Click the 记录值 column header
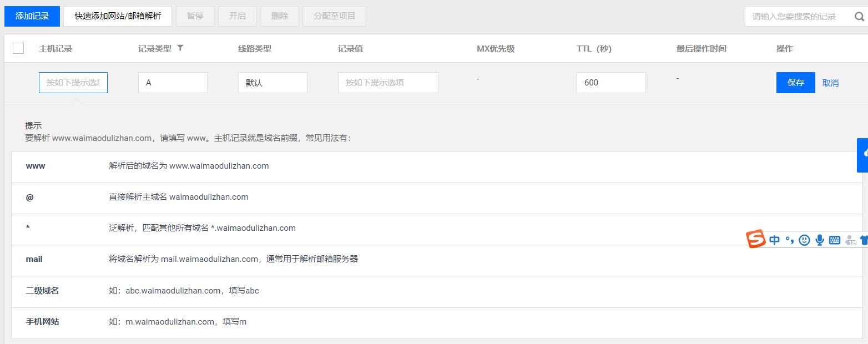 [350, 49]
